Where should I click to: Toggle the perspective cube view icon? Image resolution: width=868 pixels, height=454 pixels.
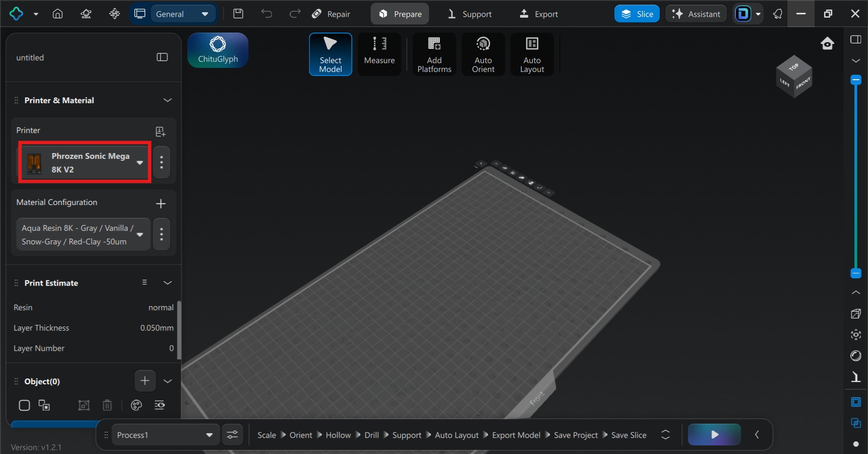point(856,314)
